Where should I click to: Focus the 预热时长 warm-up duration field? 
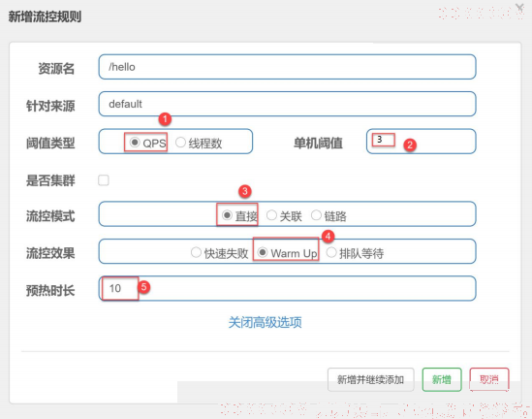pyautogui.click(x=288, y=288)
